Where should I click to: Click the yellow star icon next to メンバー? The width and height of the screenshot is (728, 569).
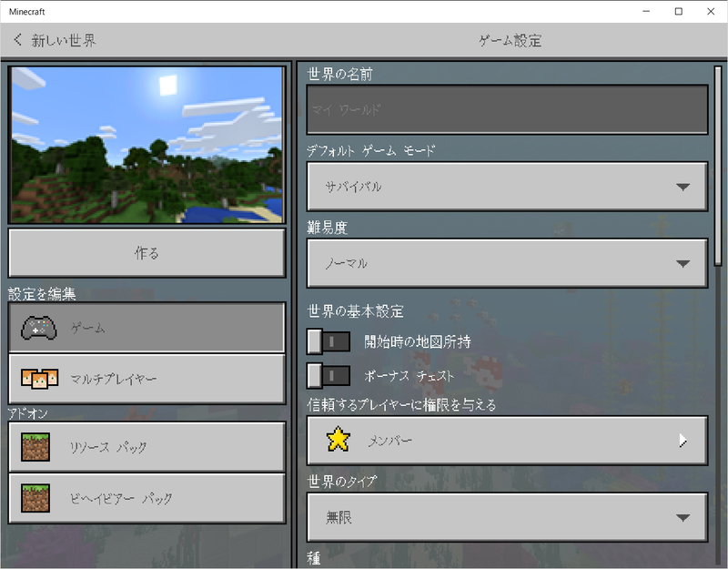[338, 440]
